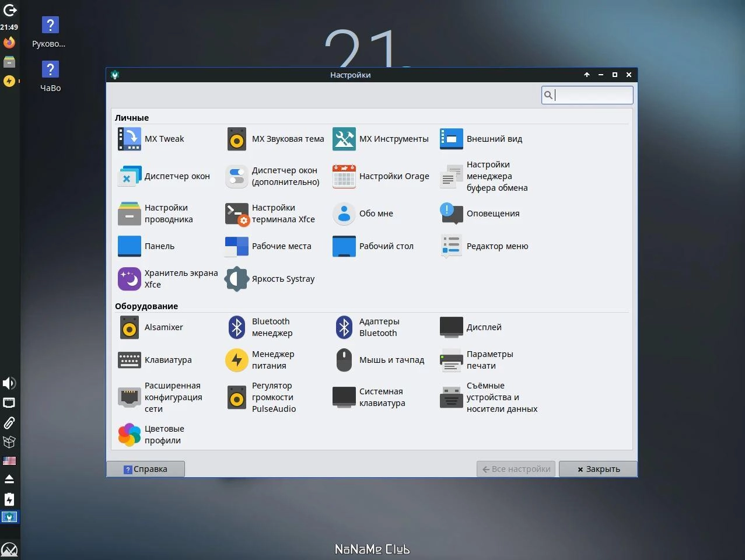Open Регулятор громкости PulseAudio
745x560 pixels.
[x=261, y=397]
